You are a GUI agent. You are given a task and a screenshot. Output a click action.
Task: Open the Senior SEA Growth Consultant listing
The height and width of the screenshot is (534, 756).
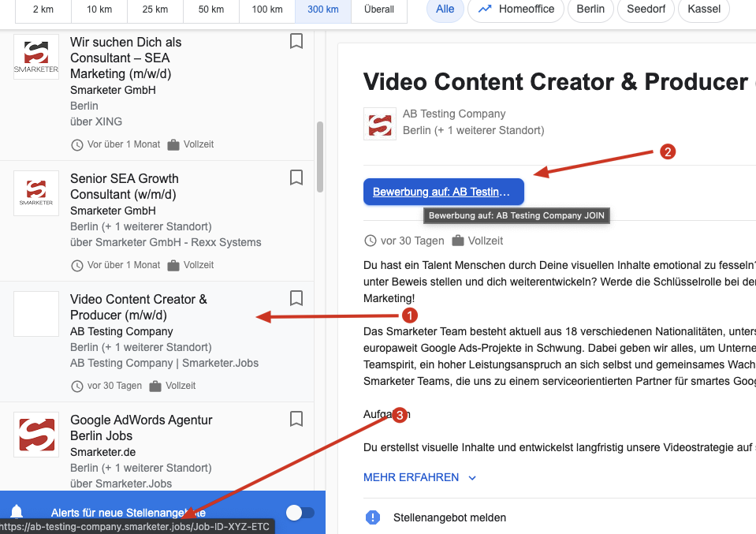(x=157, y=221)
